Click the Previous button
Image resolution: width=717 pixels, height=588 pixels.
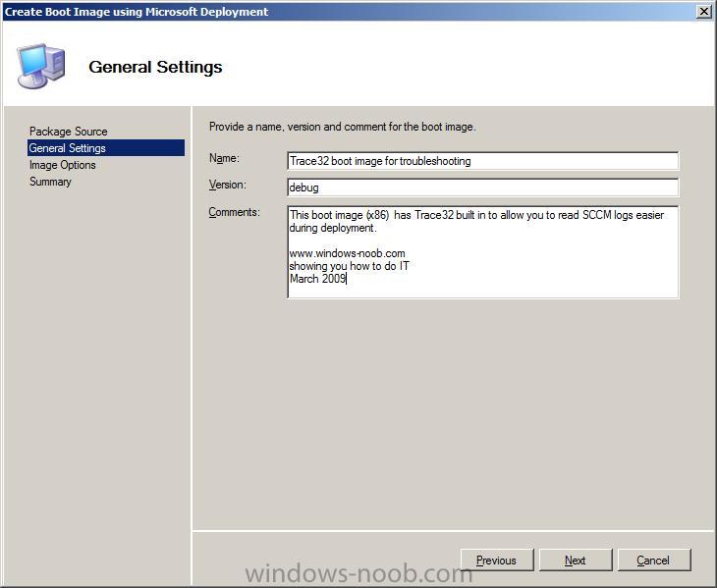(x=497, y=561)
